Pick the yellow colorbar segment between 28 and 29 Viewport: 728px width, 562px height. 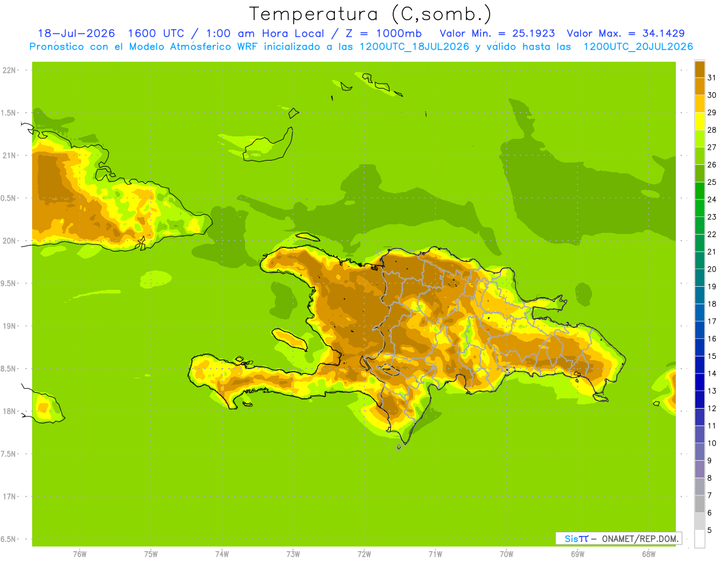click(699, 121)
